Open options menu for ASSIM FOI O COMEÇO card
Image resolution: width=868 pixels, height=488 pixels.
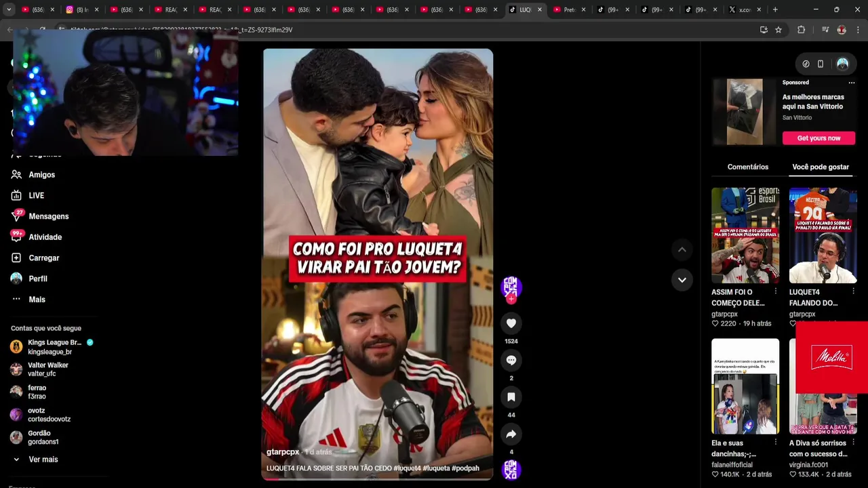pos(776,291)
